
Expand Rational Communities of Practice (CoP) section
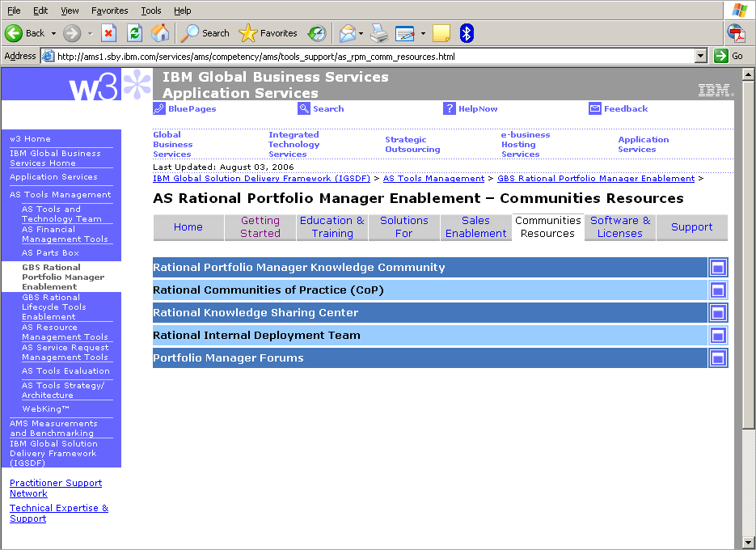point(718,290)
